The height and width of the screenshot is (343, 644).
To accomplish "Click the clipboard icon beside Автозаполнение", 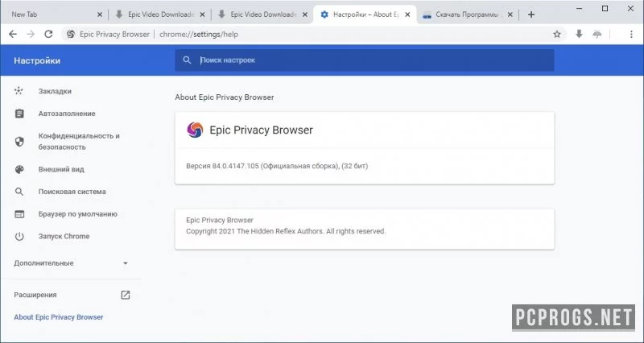I will 19,114.
